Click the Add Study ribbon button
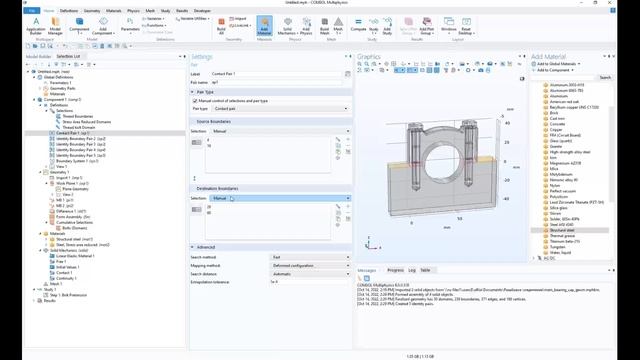Viewport: 640px width, 360px height. point(387,26)
